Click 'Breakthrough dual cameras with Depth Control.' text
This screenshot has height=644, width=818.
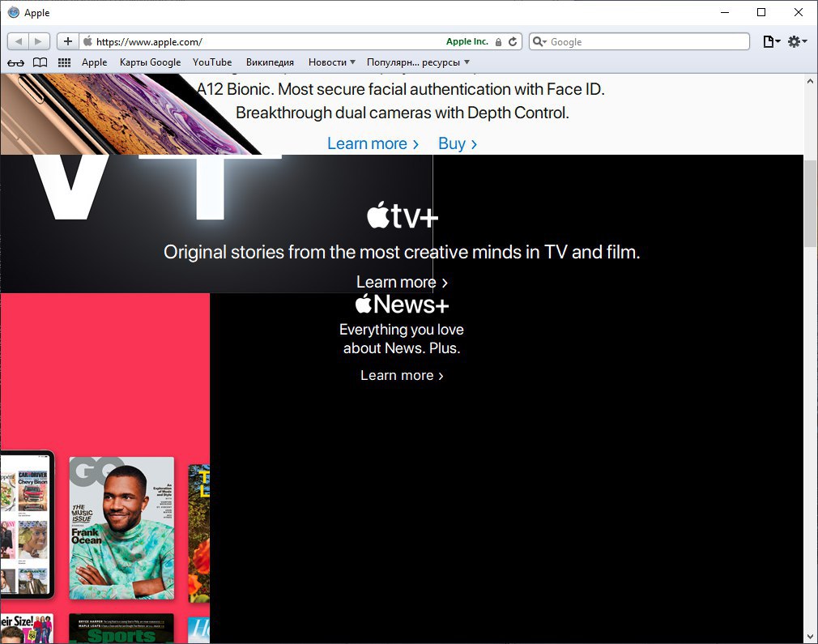[403, 113]
